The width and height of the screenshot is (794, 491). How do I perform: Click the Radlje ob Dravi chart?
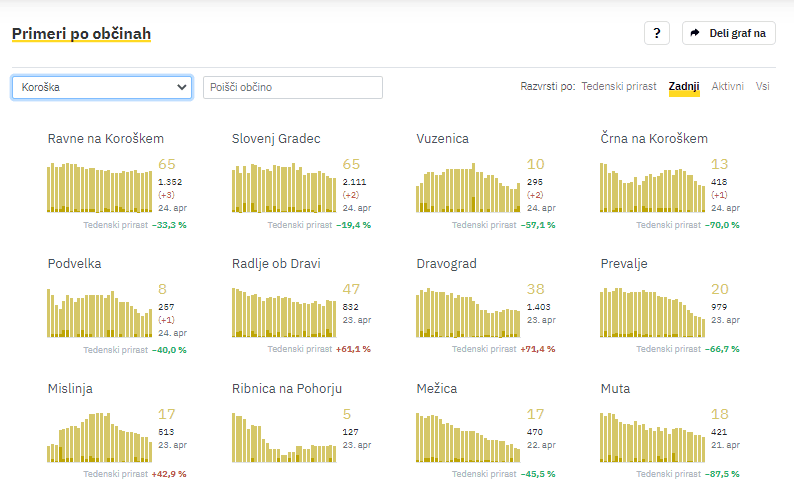click(x=283, y=313)
